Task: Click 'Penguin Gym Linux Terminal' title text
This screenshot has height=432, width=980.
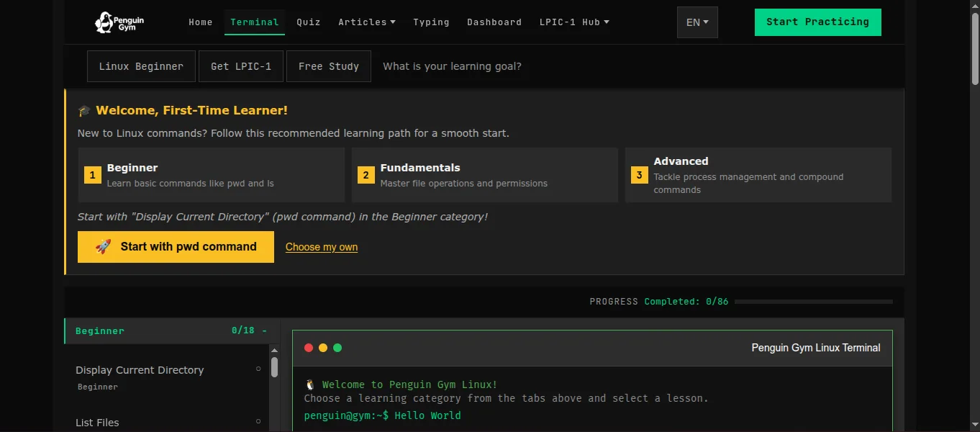Action: click(816, 348)
